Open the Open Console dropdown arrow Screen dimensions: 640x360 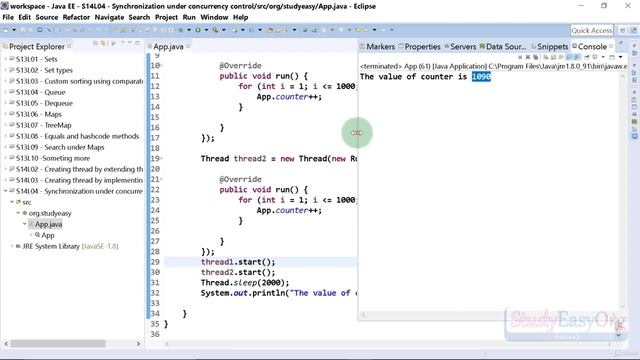coord(620,57)
